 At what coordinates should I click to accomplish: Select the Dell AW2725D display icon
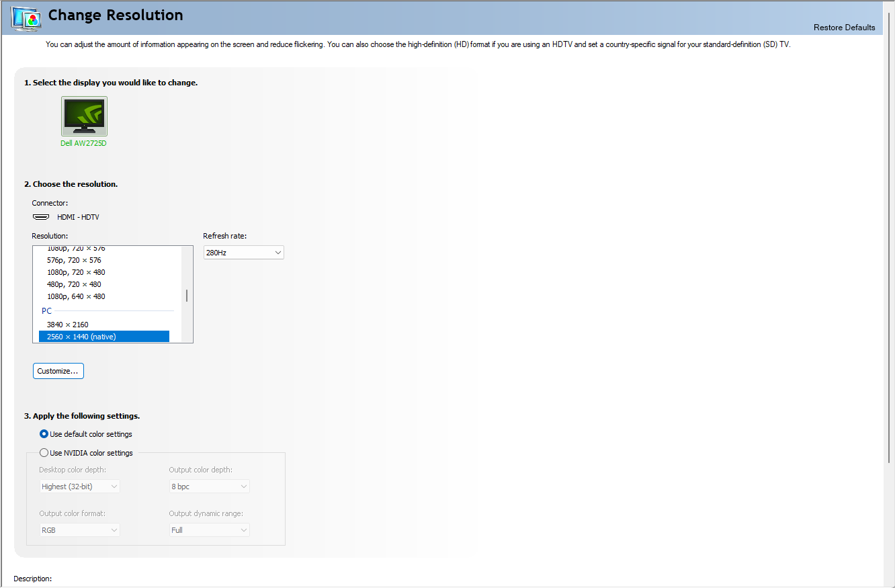point(84,116)
